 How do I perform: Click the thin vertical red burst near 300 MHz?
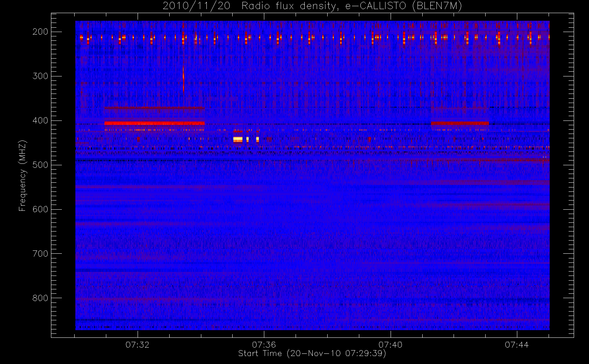[183, 79]
